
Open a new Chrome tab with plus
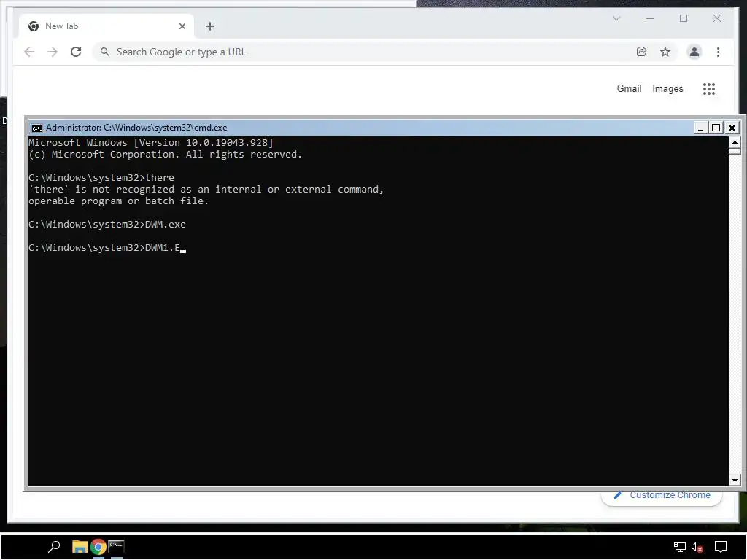(210, 26)
